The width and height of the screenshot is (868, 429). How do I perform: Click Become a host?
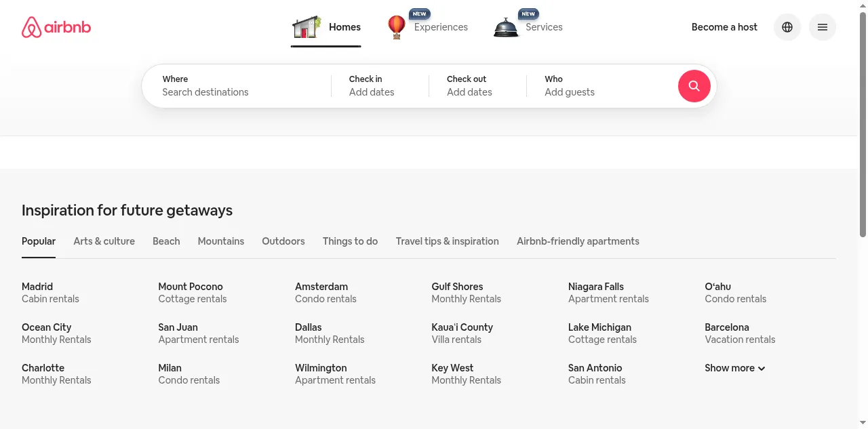(724, 27)
